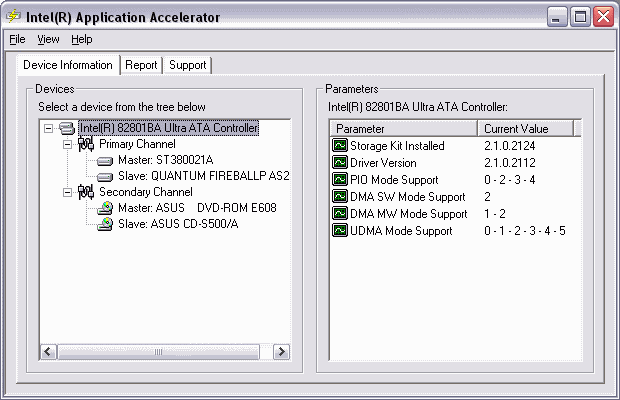
Task: Click the Current Value column header
Action: click(525, 129)
